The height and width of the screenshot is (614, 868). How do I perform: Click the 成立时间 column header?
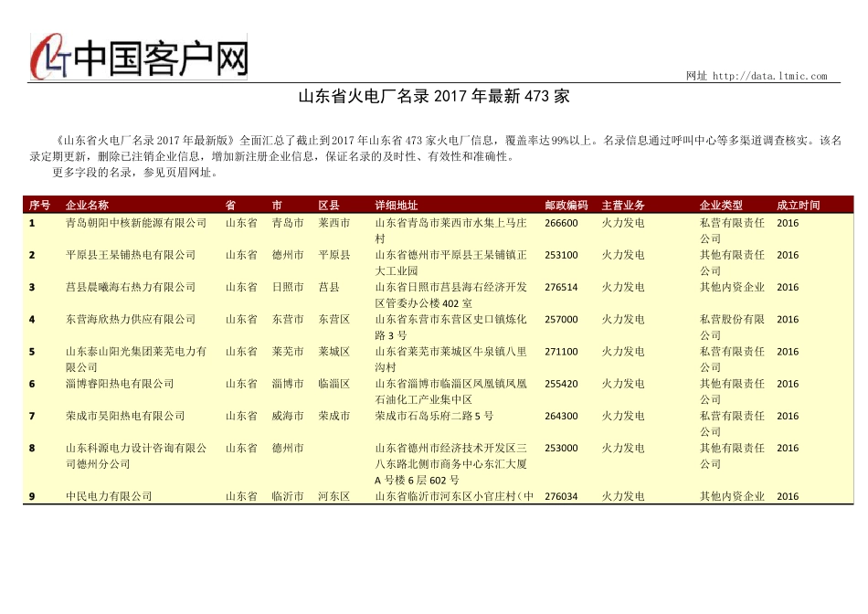click(x=799, y=206)
